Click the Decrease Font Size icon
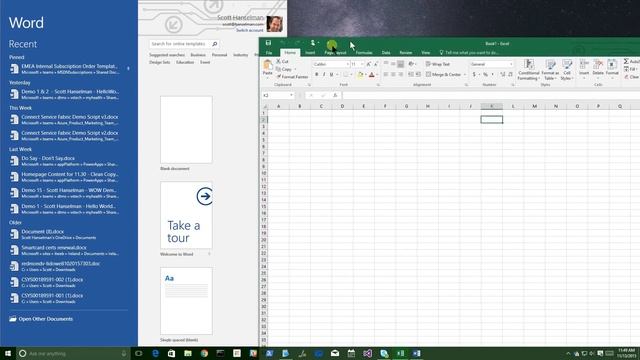The image size is (640, 360). click(x=376, y=64)
